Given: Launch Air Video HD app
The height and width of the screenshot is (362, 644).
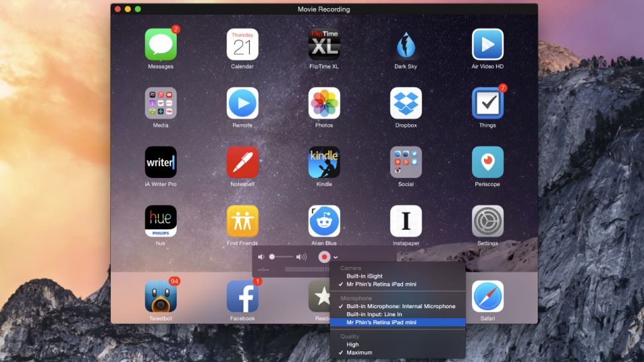Looking at the screenshot, I should pyautogui.click(x=487, y=45).
